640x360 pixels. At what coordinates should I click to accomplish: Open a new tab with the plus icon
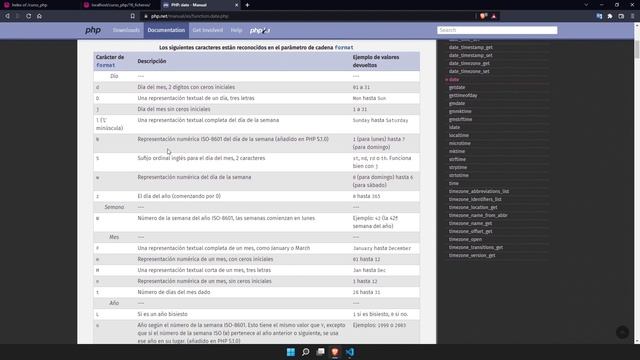click(x=247, y=5)
